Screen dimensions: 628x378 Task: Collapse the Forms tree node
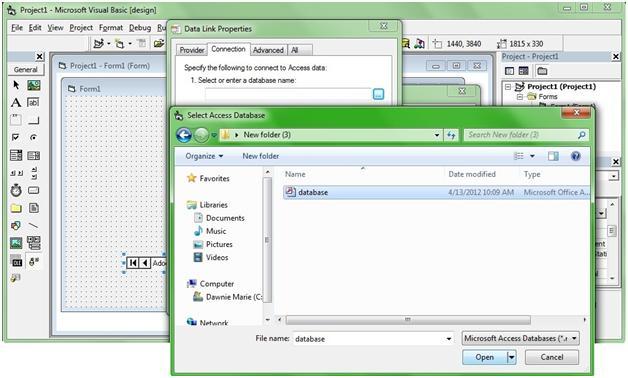pos(520,97)
